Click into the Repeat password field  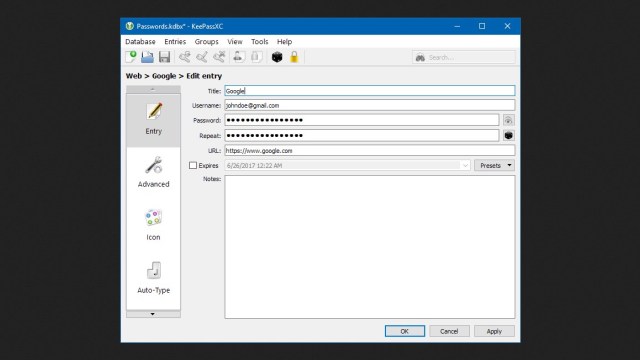(362, 136)
